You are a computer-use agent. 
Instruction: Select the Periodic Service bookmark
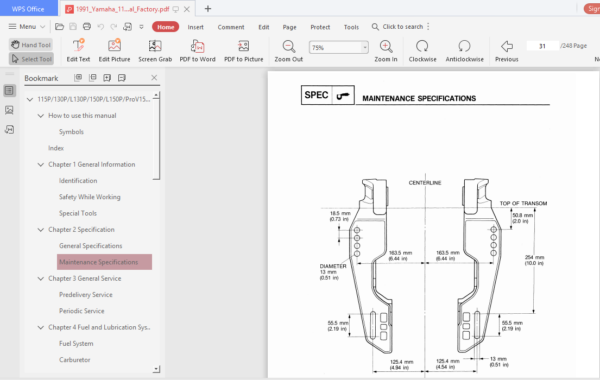tap(82, 311)
